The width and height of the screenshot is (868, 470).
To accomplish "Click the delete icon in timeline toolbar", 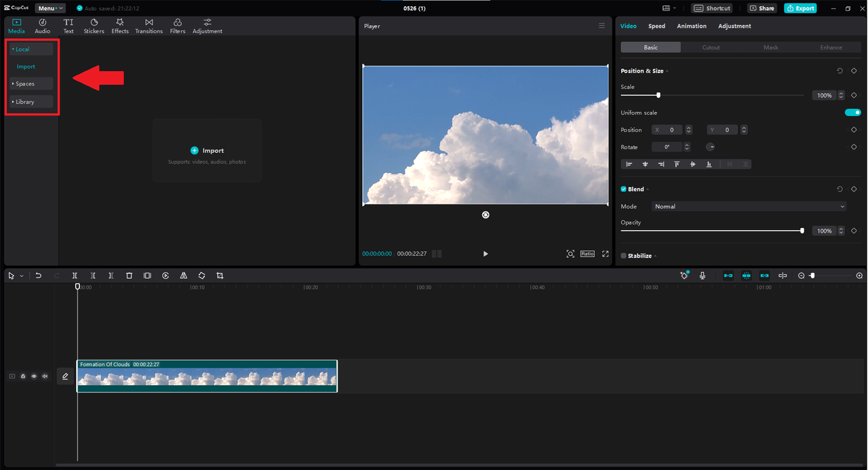I will pyautogui.click(x=129, y=276).
